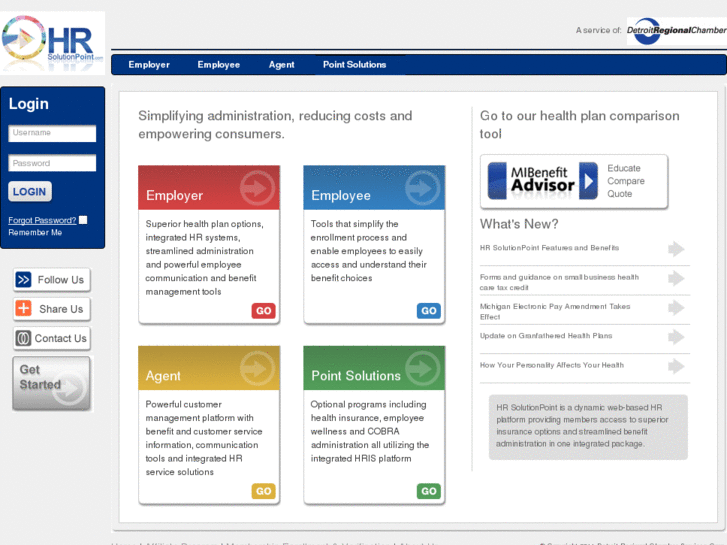The height and width of the screenshot is (545, 727).
Task: Open the Point Solutions navigation menu
Action: pos(354,64)
